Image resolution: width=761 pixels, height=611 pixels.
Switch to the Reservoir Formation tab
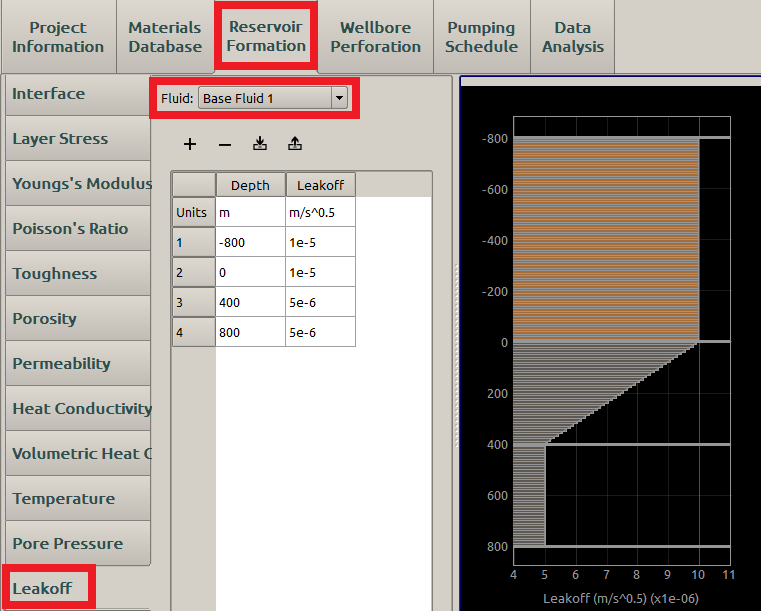[266, 36]
